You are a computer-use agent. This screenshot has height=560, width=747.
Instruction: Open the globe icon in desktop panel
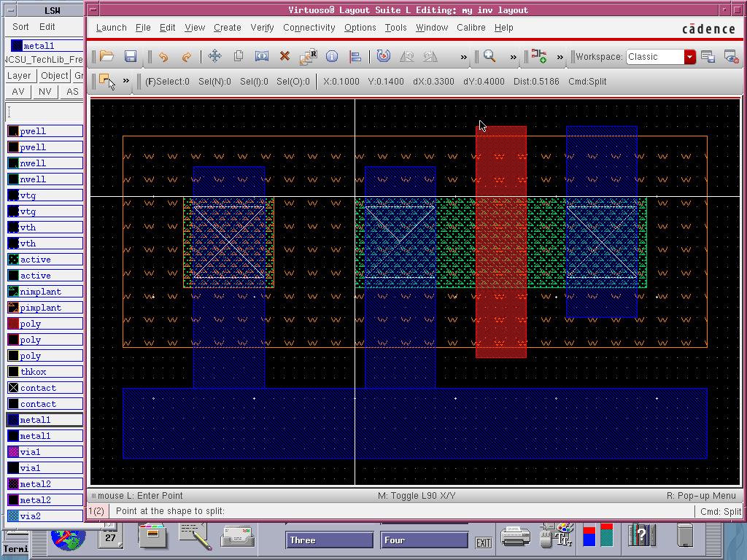(x=69, y=539)
